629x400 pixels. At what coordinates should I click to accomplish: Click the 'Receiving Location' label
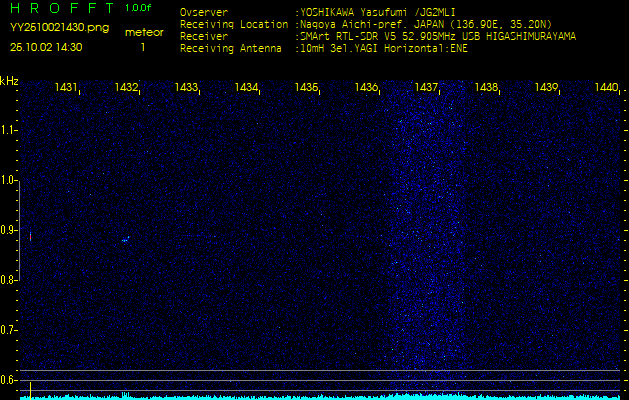coord(234,24)
